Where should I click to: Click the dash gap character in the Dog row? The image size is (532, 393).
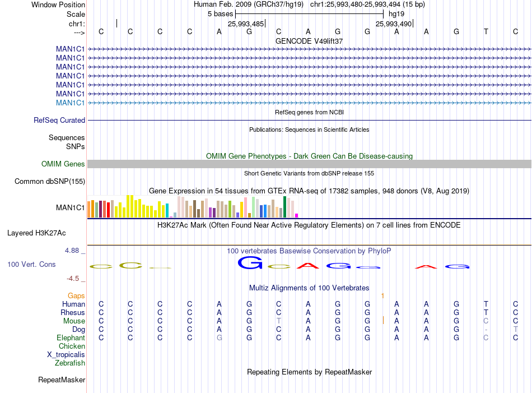(486, 330)
